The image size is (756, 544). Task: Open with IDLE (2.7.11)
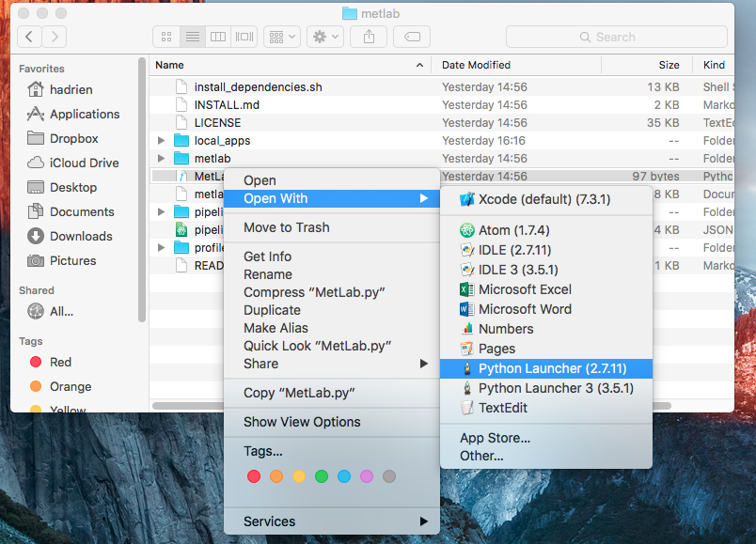point(545,250)
